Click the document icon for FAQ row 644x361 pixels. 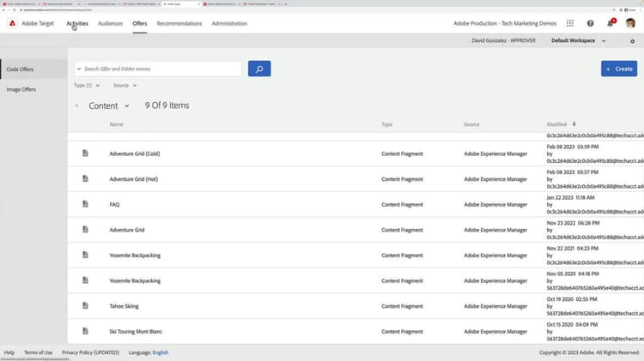pos(85,204)
